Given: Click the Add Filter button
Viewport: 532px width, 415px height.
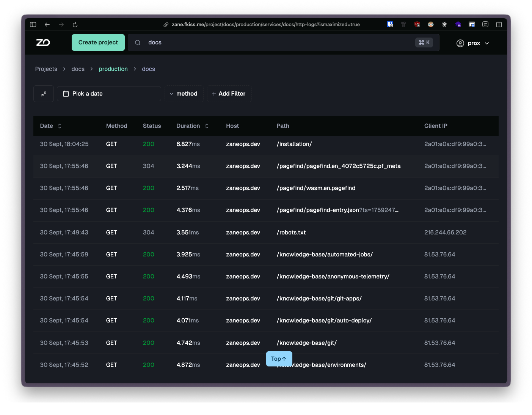Looking at the screenshot, I should pos(229,94).
